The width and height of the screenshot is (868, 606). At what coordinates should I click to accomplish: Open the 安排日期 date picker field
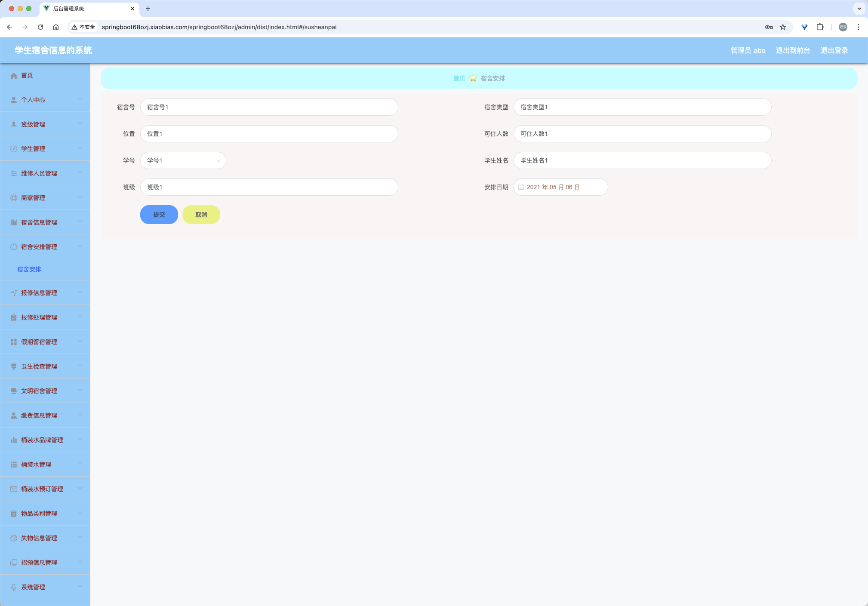(561, 187)
